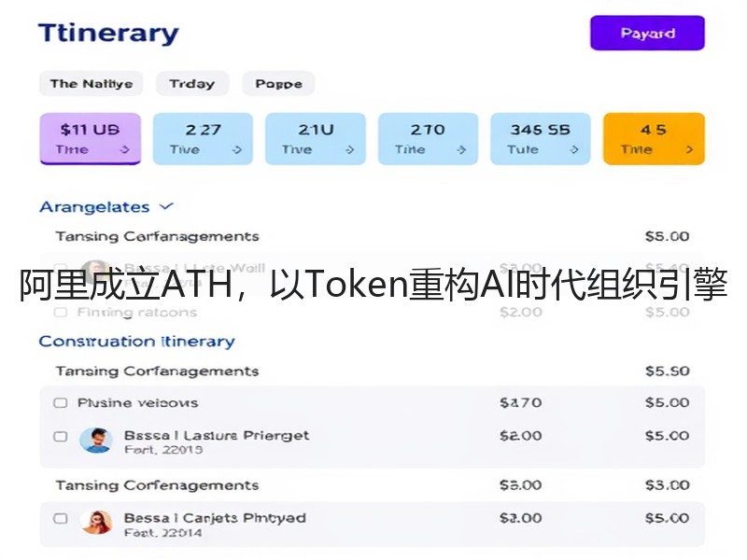Choose the 21U Tive card

(316, 138)
